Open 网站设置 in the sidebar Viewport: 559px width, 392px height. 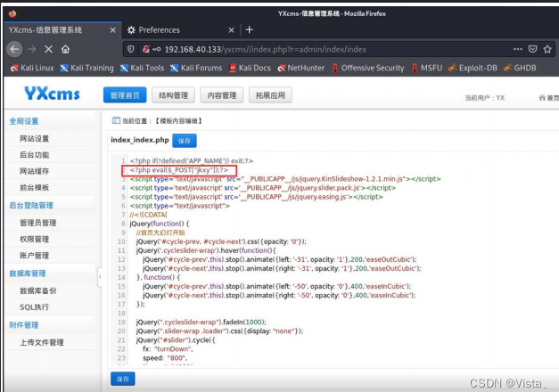[34, 139]
